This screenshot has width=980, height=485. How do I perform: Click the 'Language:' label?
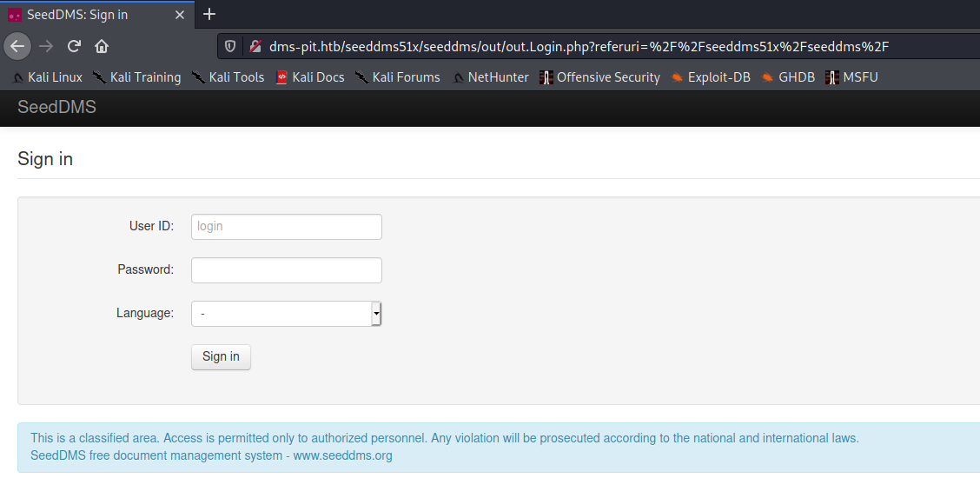[145, 313]
